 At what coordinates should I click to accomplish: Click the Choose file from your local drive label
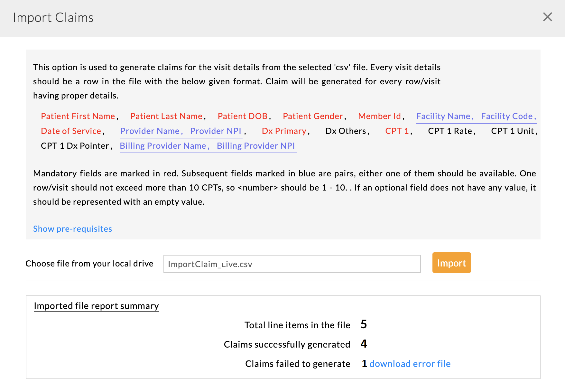pyautogui.click(x=89, y=264)
